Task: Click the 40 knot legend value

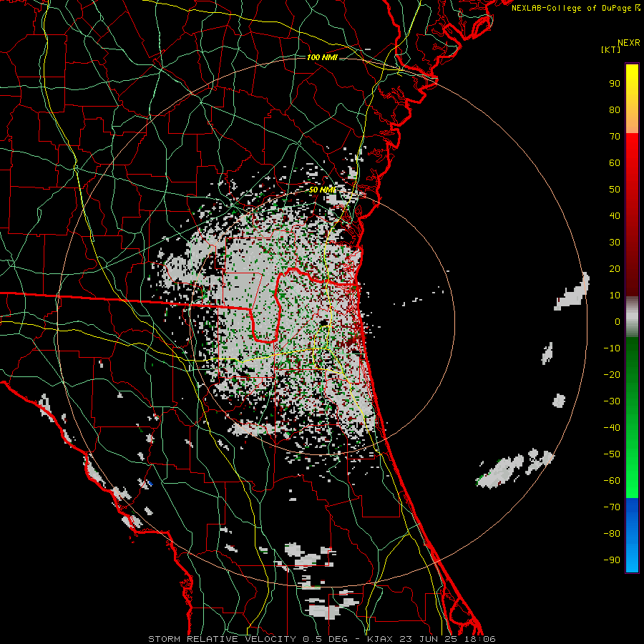Action: [615, 216]
